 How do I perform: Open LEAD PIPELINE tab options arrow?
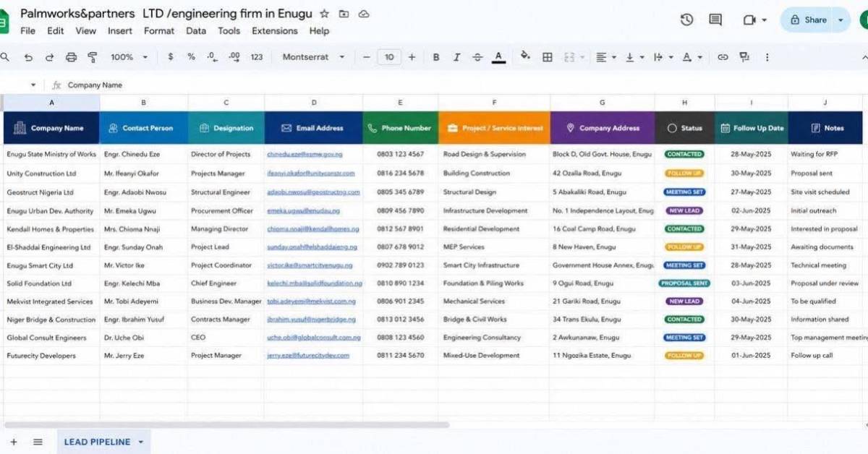pos(140,442)
